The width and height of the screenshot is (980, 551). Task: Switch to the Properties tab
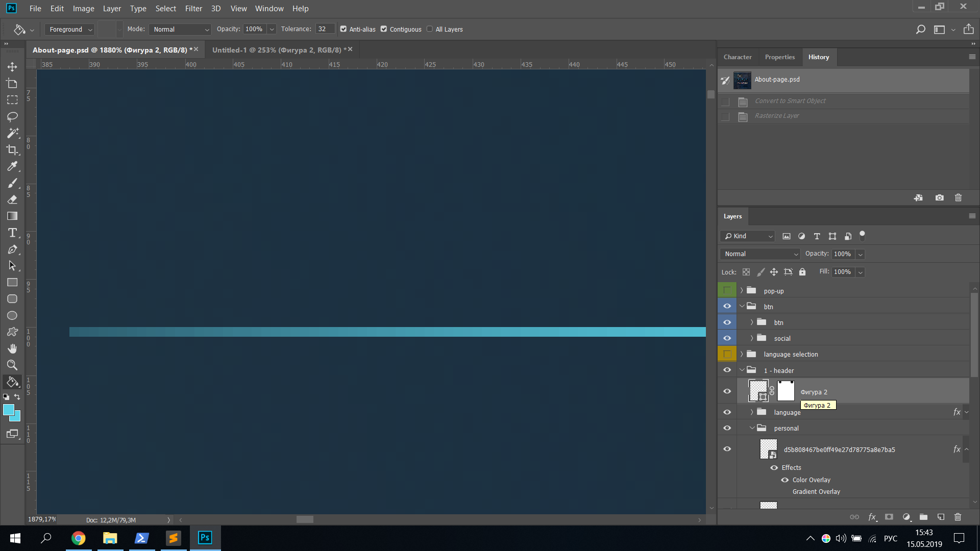(x=780, y=57)
